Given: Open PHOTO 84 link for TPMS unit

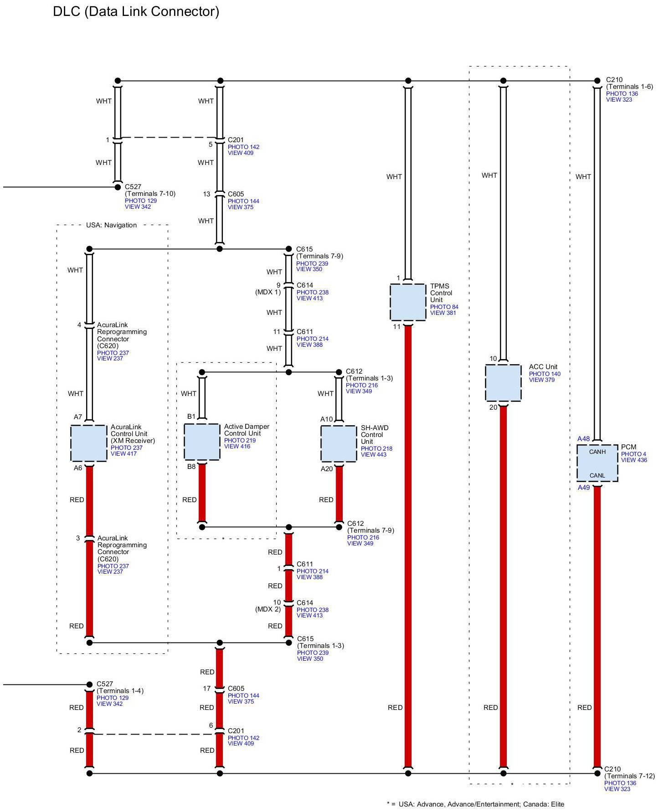Looking at the screenshot, I should coord(444,307).
